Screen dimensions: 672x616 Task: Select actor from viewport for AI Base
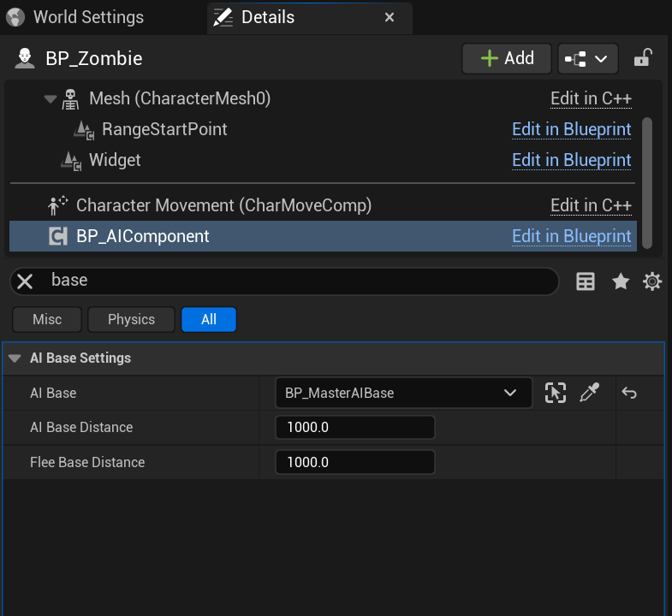click(x=556, y=394)
